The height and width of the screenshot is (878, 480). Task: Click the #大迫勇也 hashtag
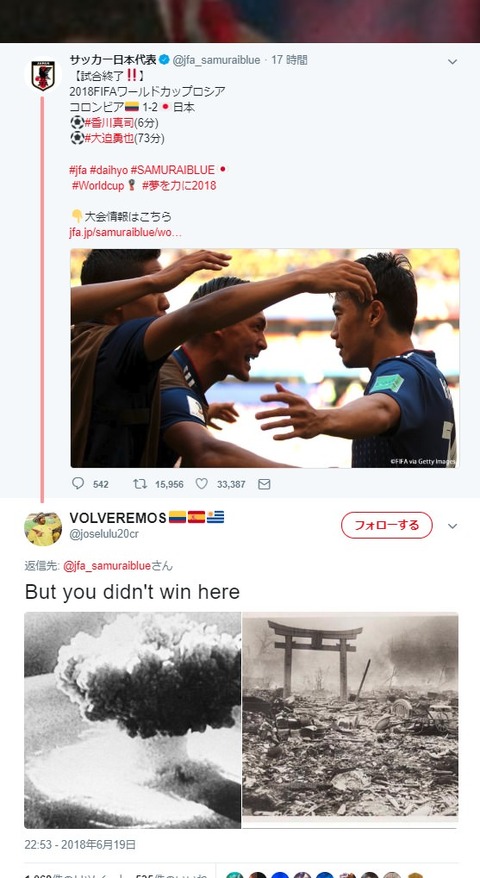pos(110,138)
